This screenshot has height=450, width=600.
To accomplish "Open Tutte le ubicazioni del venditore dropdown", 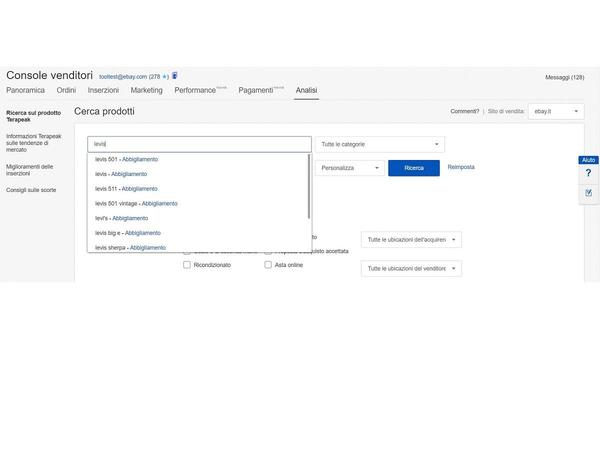I will coord(411,269).
